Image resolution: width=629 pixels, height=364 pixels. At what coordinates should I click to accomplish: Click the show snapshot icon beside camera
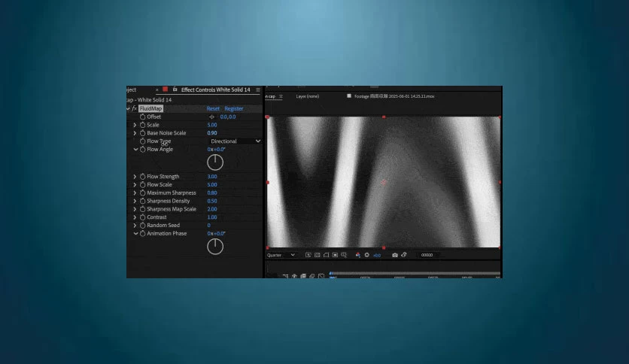click(404, 255)
